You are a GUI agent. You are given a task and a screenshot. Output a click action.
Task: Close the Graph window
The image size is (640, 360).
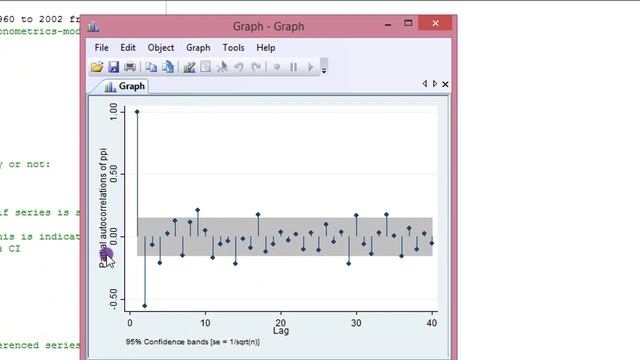click(435, 23)
